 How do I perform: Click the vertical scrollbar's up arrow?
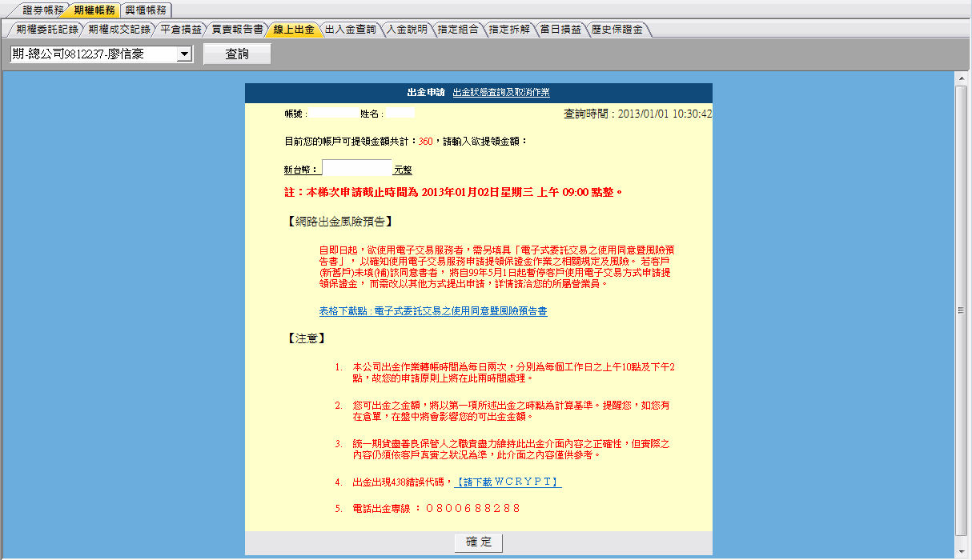tap(962, 77)
